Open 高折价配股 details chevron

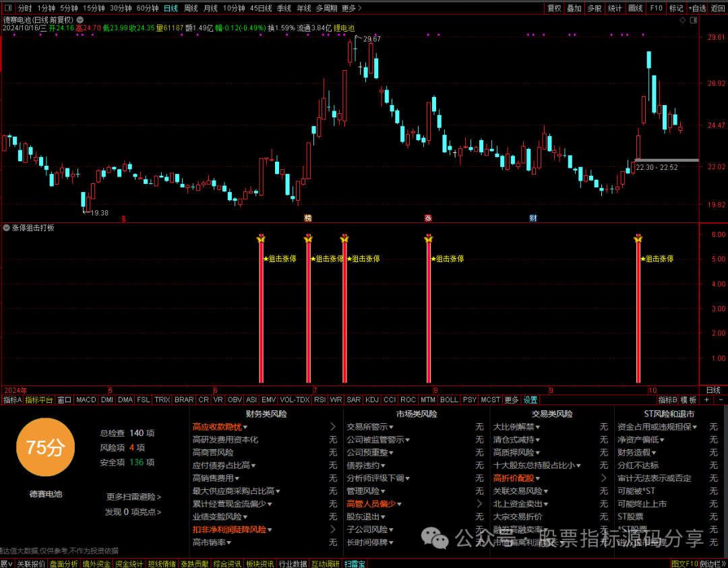tap(603, 478)
